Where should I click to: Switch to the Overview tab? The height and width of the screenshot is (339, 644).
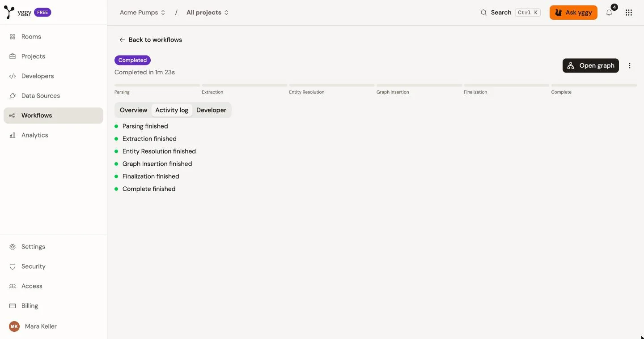pos(133,110)
